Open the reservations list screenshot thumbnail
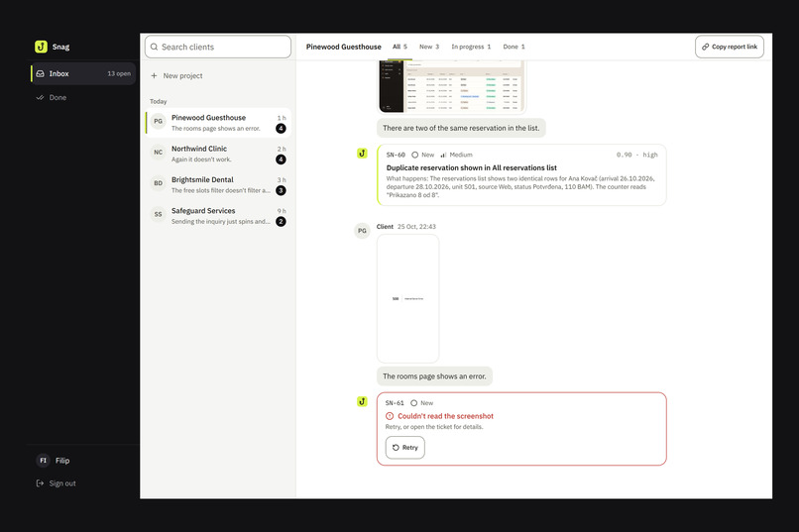 pos(452,86)
